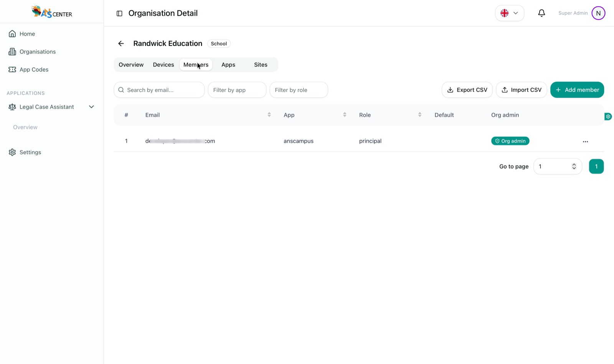Click the Export CSV button

pos(467,90)
